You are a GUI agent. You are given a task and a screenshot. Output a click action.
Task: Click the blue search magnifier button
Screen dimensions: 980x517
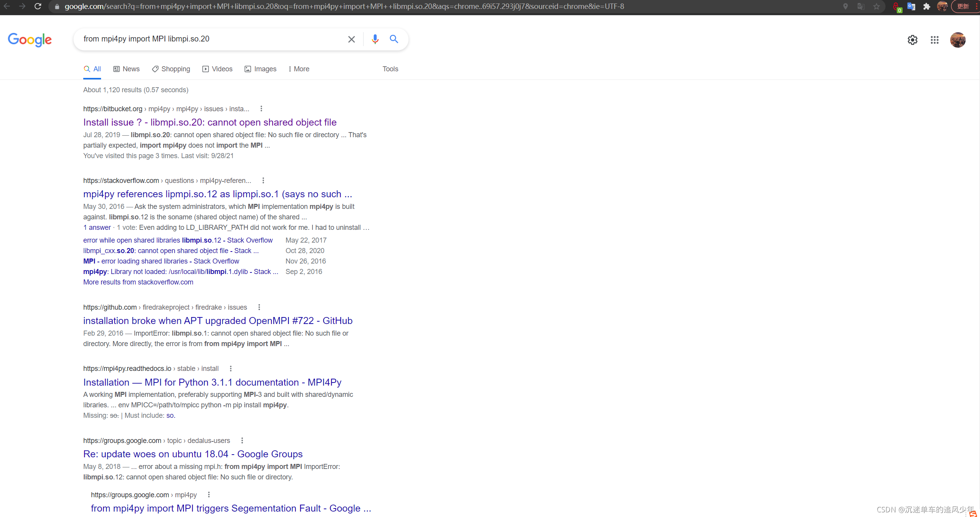click(394, 39)
